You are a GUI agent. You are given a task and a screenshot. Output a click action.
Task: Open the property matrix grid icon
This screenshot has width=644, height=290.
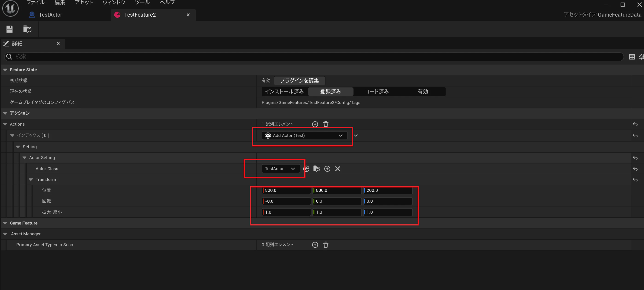[632, 57]
